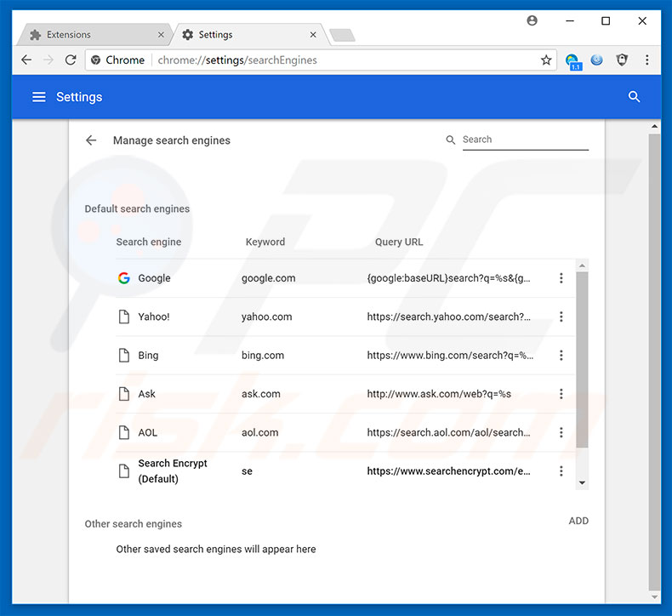Minimize the Chrome window

pos(570,20)
